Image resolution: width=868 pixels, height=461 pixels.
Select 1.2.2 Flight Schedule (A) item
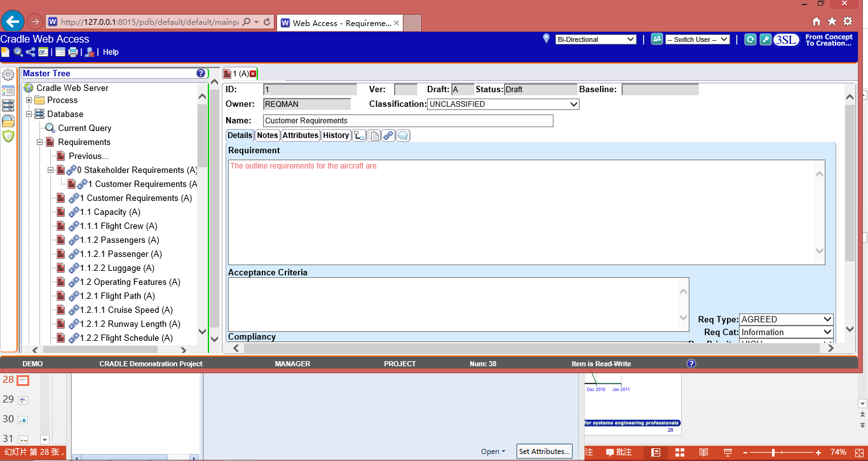(126, 338)
